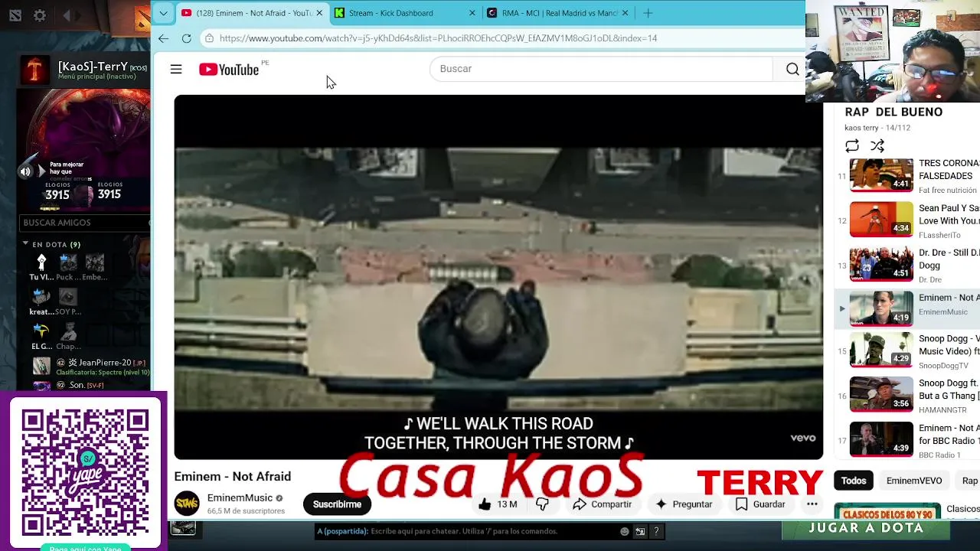Open the more actions three-dot menu
The image size is (980, 551).
pos(812,504)
